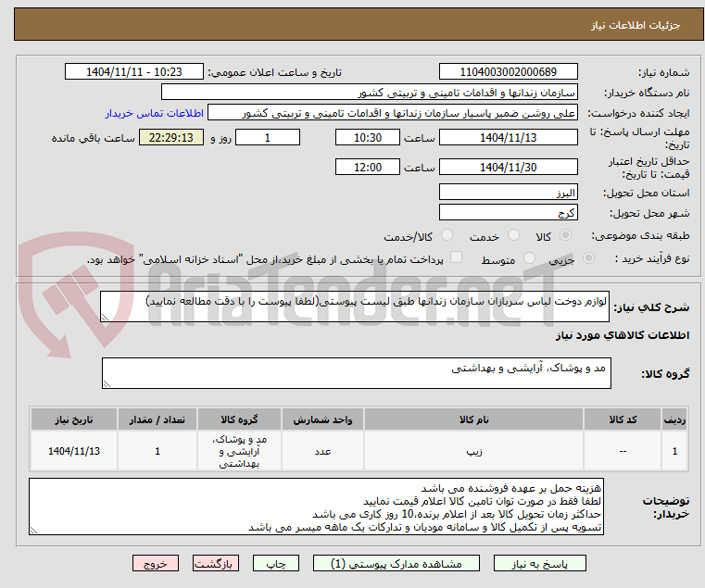Select the خدمت radio button
The image size is (705, 588).
pyautogui.click(x=513, y=235)
